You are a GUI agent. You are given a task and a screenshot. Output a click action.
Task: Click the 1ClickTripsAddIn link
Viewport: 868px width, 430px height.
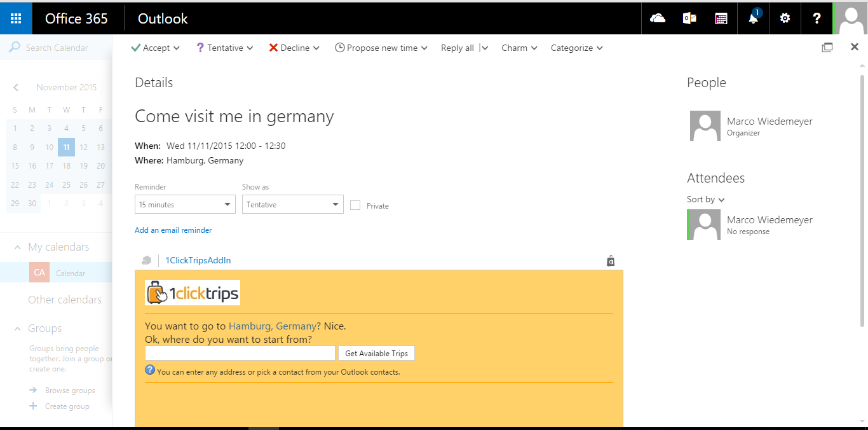click(x=198, y=260)
